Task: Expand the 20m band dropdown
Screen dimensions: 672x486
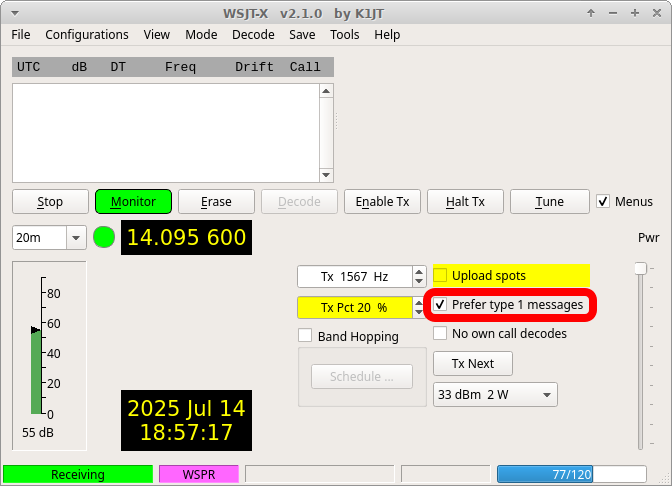Action: (x=76, y=237)
